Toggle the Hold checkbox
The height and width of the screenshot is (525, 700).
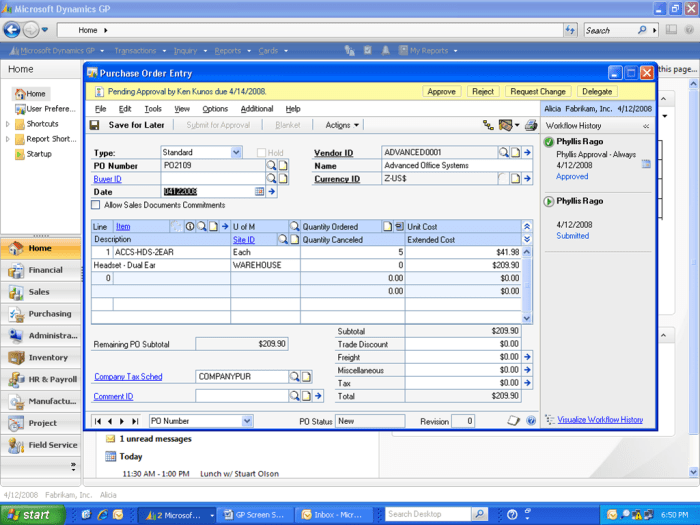point(262,153)
